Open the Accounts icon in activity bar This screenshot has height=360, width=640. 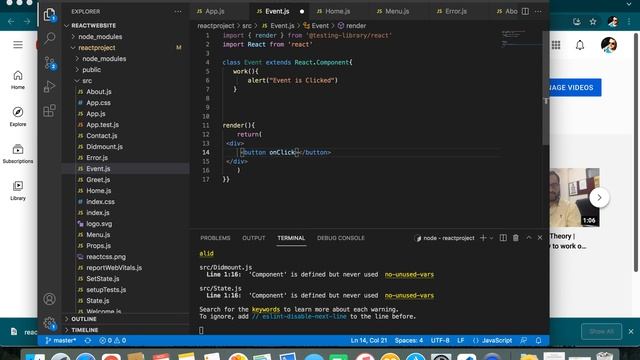coord(49,299)
